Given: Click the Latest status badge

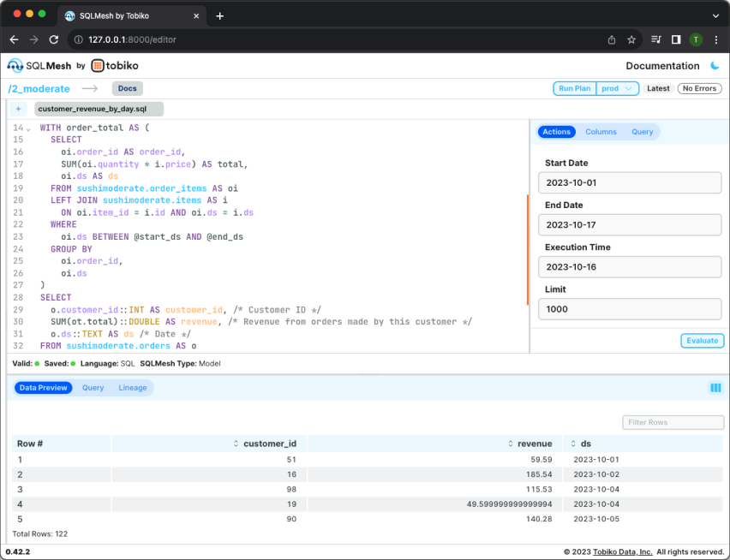Looking at the screenshot, I should pyautogui.click(x=658, y=88).
